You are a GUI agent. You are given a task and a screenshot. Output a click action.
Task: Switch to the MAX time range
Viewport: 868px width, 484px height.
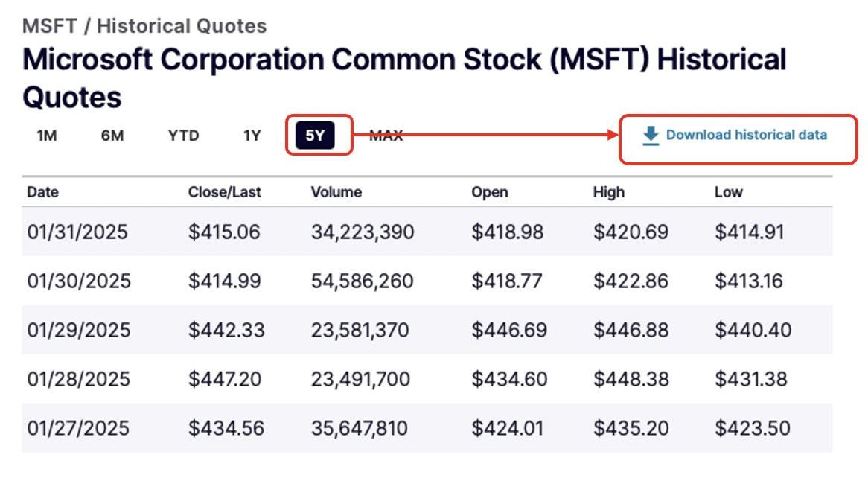click(x=386, y=136)
